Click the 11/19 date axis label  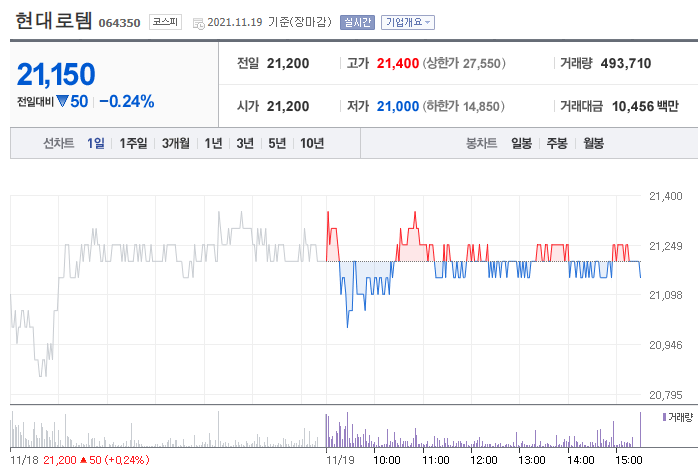point(340,460)
